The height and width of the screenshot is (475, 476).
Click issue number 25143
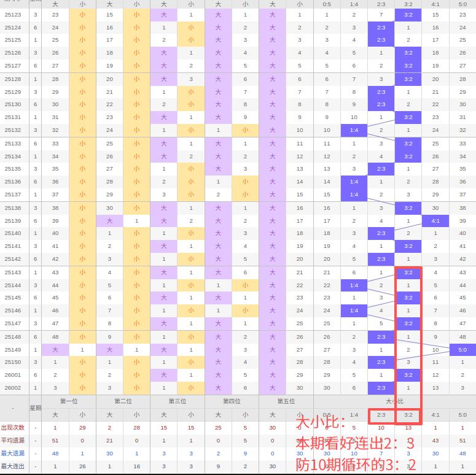(13, 272)
